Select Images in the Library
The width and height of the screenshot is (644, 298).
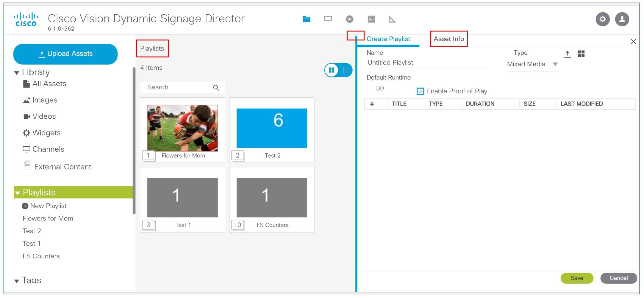40,100
